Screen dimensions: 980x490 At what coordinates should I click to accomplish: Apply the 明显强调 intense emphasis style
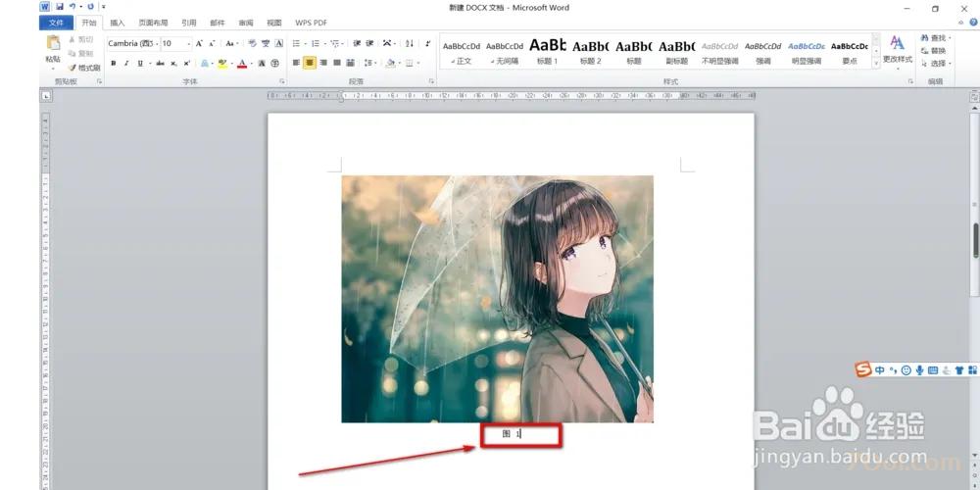807,53
